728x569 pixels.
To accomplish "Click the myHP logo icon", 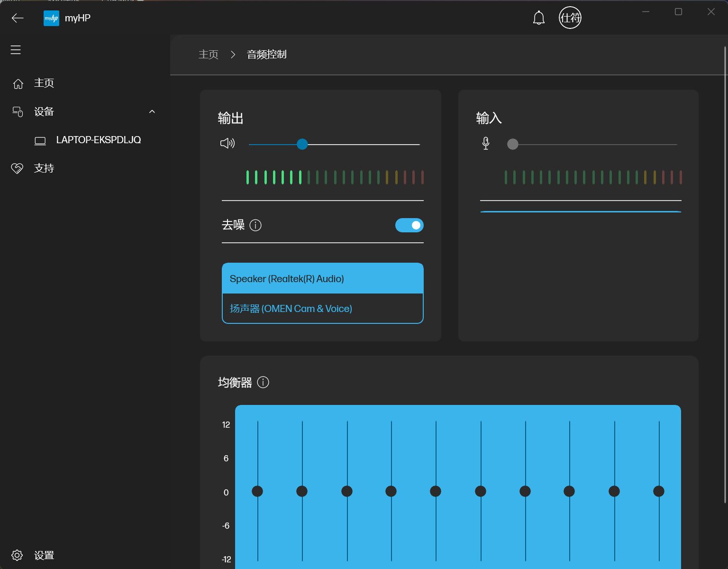I will coord(51,18).
